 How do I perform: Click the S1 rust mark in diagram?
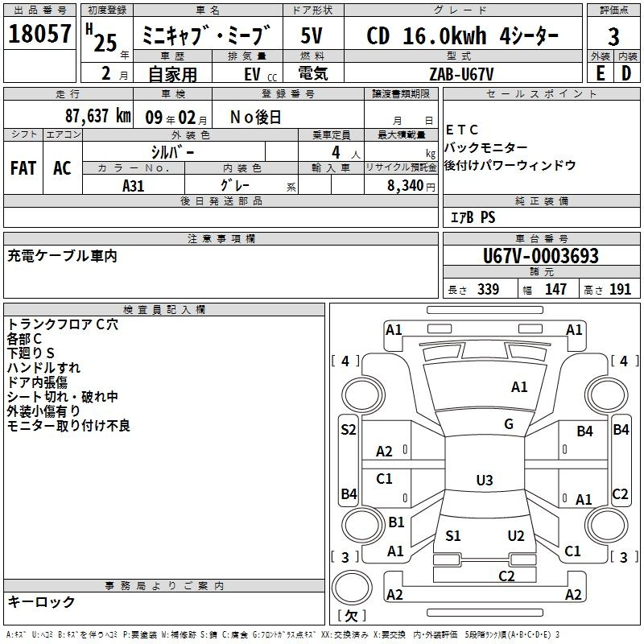pos(452,536)
